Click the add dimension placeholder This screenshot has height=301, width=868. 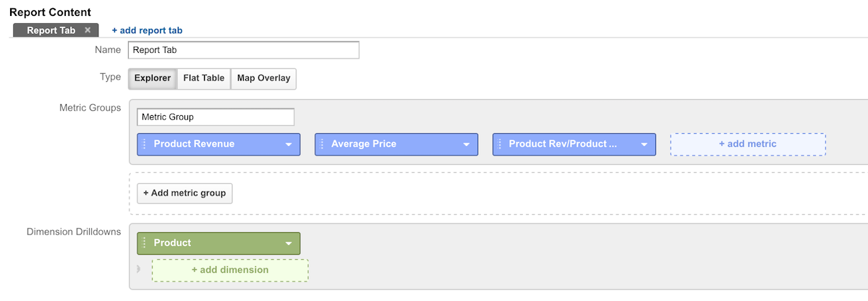tap(230, 270)
